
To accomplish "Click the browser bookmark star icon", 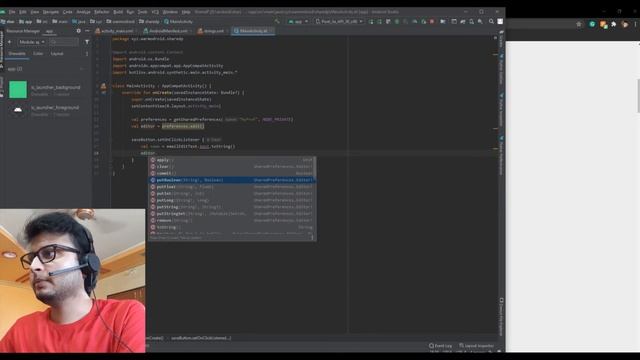I will [x=579, y=24].
